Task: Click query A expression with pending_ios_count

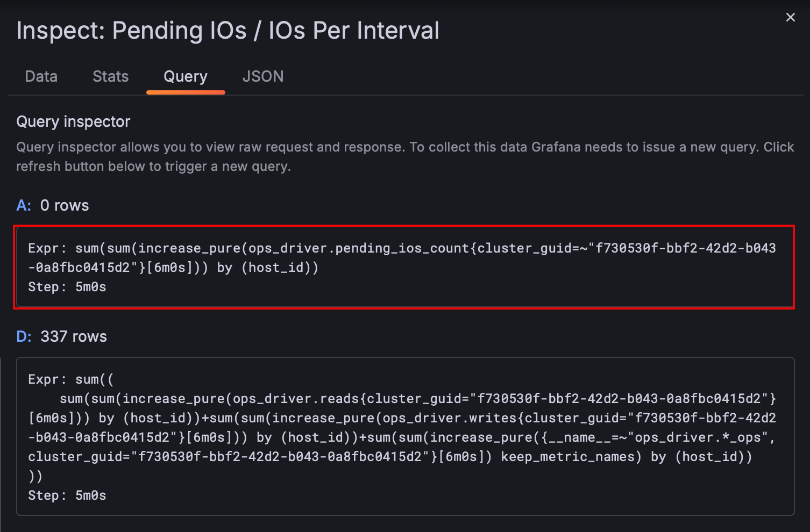Action: coord(402,258)
